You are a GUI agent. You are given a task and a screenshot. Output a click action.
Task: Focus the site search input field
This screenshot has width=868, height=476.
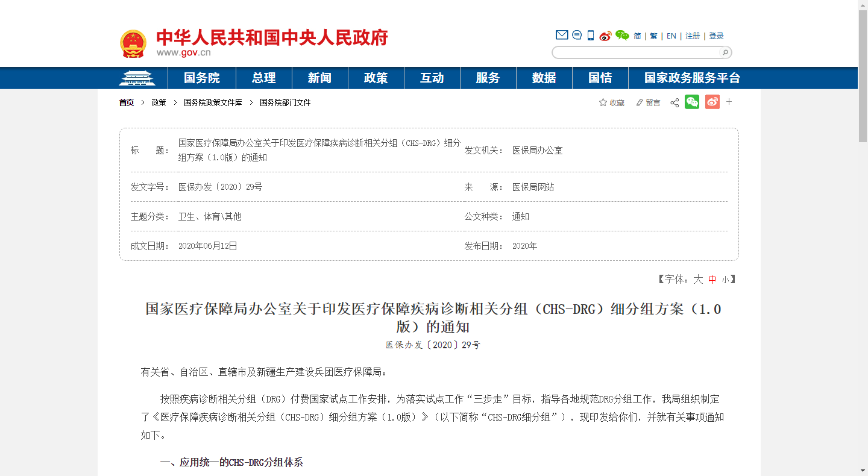tap(636, 52)
